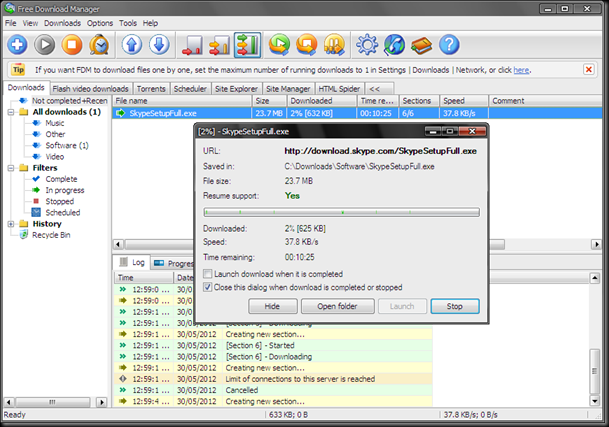Viewport: 609px width, 427px height.
Task: Select the Music category
Action: point(55,123)
